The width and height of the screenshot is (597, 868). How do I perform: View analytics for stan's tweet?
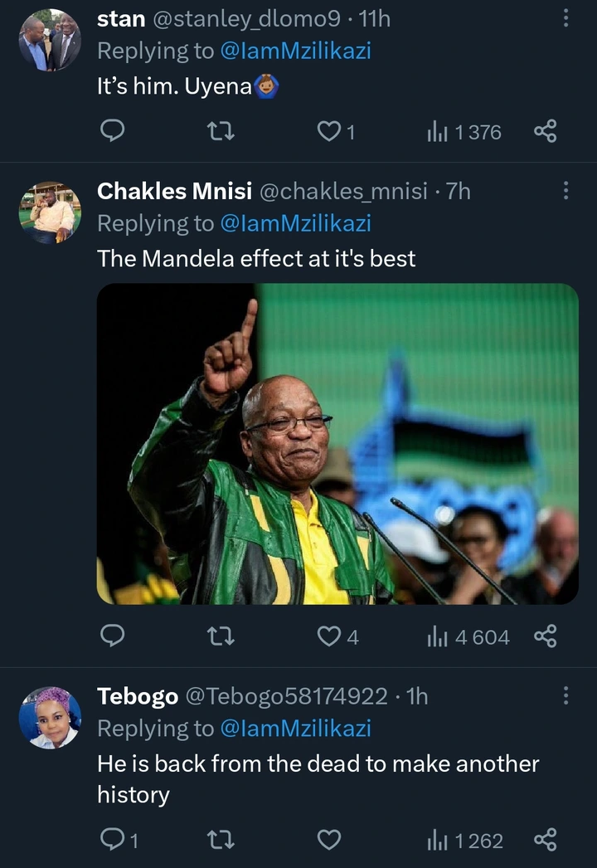pos(464,131)
